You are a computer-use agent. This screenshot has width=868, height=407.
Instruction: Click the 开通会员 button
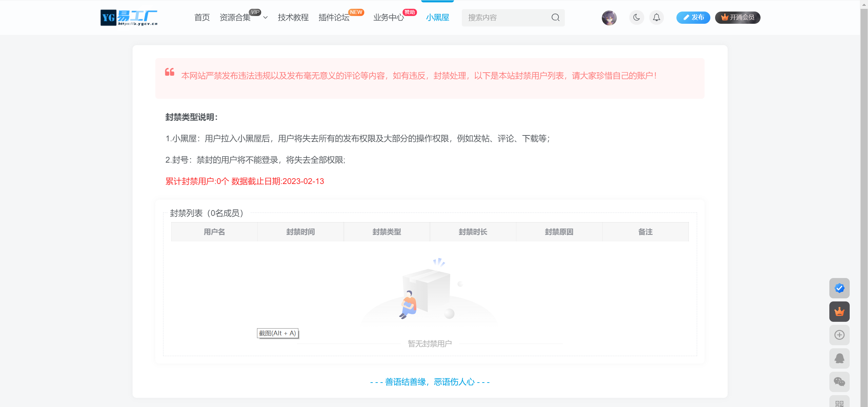tap(737, 17)
